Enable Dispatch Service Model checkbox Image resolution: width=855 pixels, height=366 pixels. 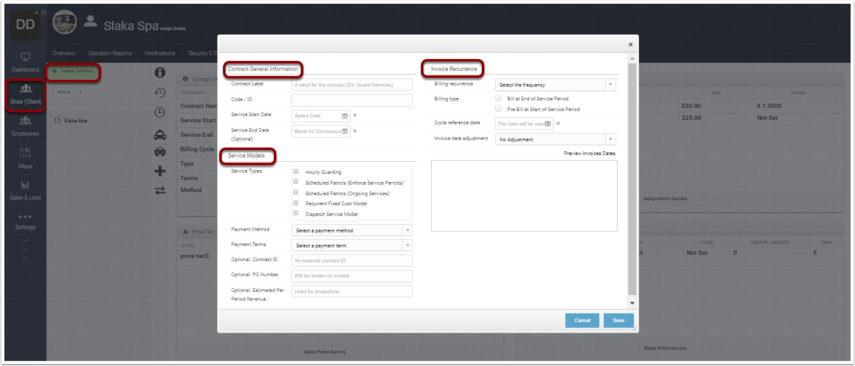point(296,213)
